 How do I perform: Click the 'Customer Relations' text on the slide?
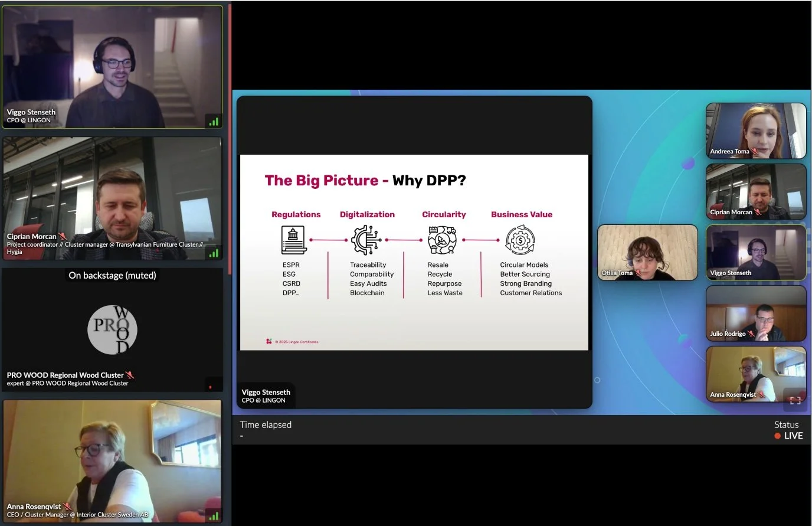(x=531, y=293)
